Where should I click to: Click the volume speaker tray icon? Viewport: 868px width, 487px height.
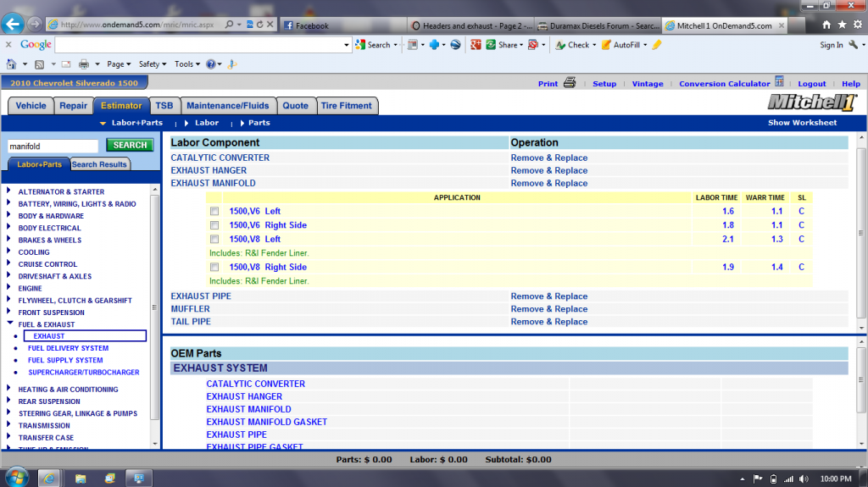click(804, 479)
